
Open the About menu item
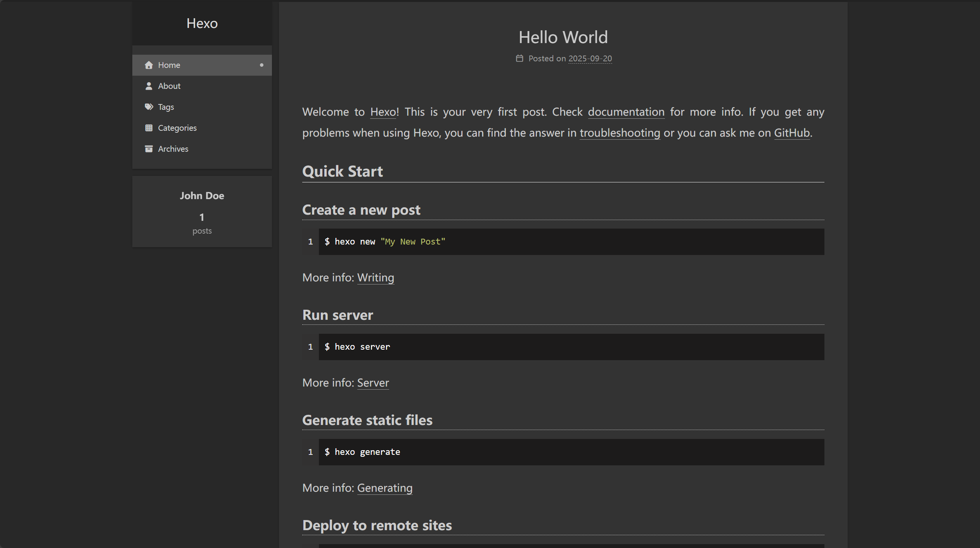(169, 86)
